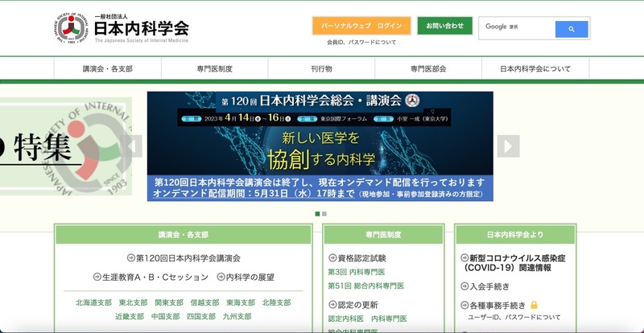Open the 北海道支部 branch link
644x333 pixels.
[x=93, y=303]
